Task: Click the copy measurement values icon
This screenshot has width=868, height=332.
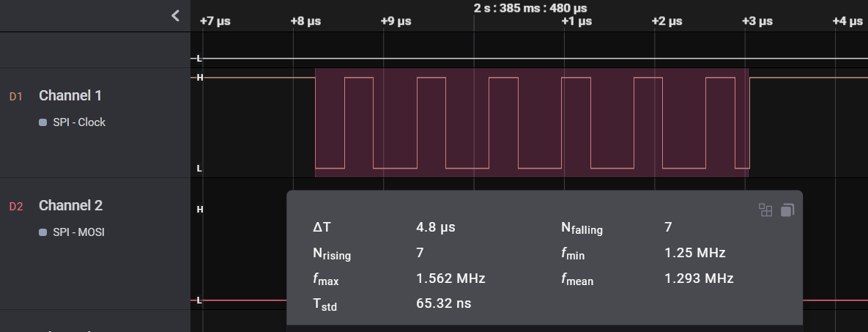Action: tap(787, 211)
